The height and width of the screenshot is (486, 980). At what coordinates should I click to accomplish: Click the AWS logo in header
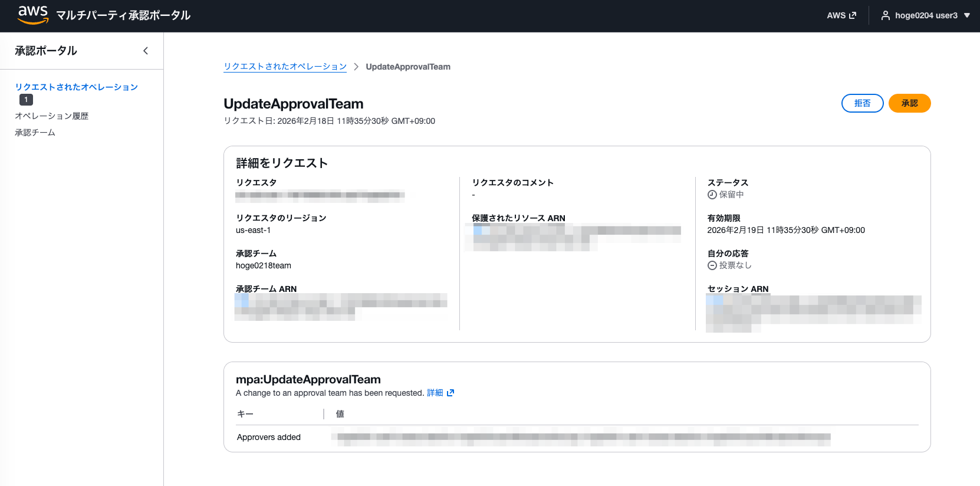click(33, 15)
